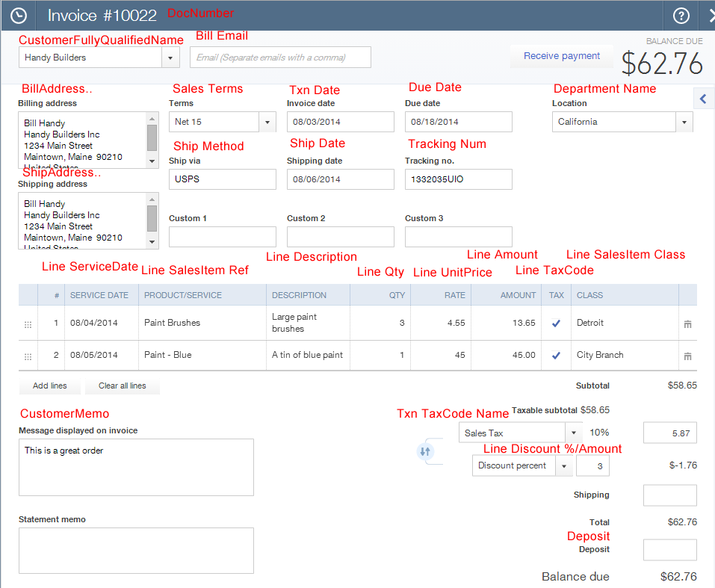
Task: Click the sales tax amount field 5.87
Action: pyautogui.click(x=670, y=433)
